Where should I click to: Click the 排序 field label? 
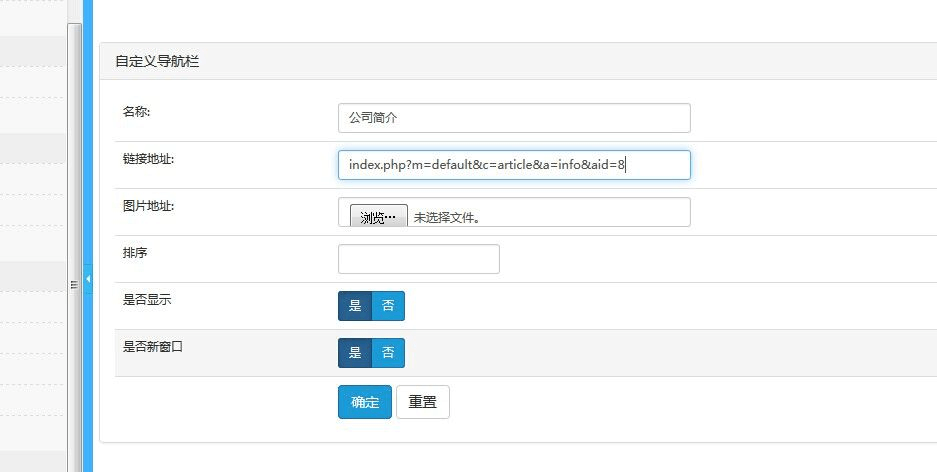(135, 253)
